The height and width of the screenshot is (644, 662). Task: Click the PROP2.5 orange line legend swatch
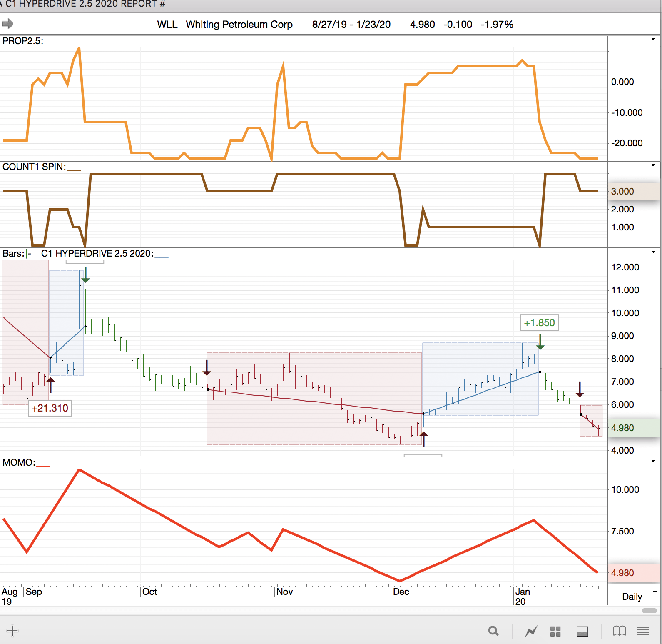tap(51, 44)
